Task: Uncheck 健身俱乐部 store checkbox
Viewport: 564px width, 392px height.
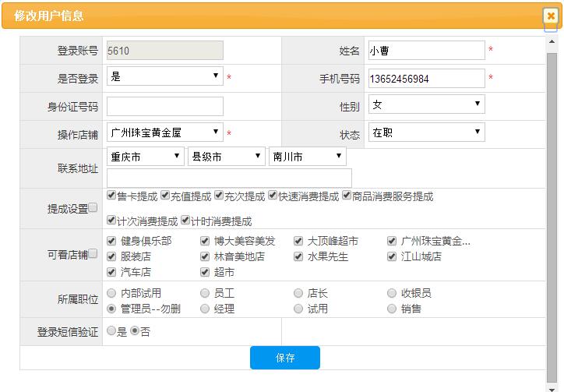Action: [111, 241]
